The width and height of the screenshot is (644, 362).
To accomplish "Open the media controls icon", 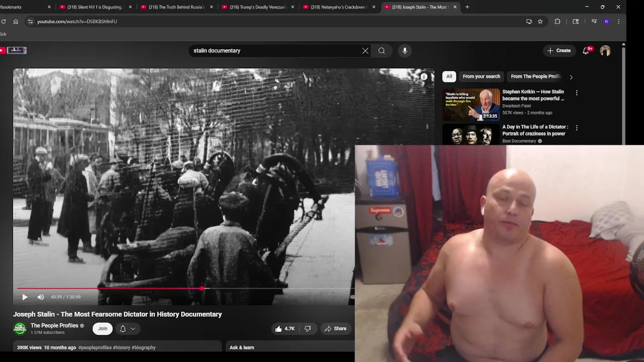I will [594, 22].
